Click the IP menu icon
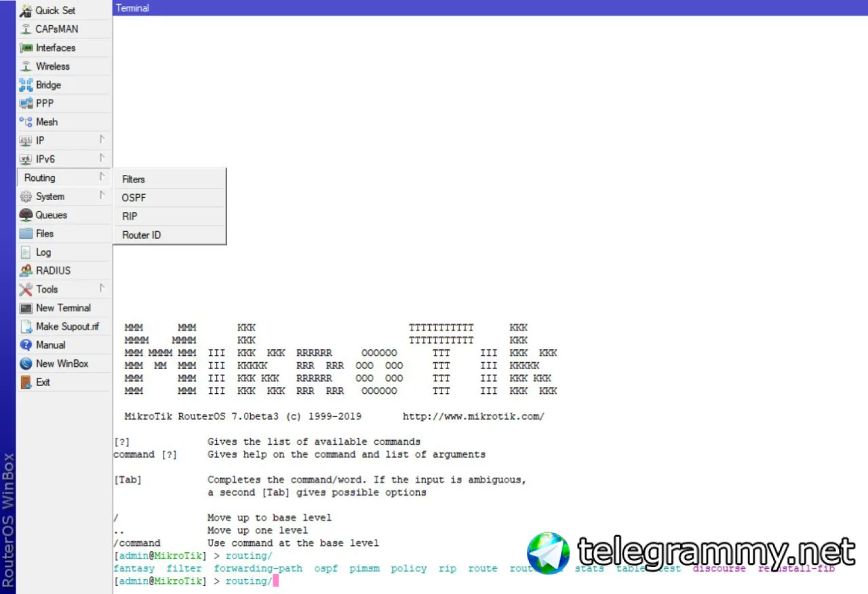 coord(26,140)
